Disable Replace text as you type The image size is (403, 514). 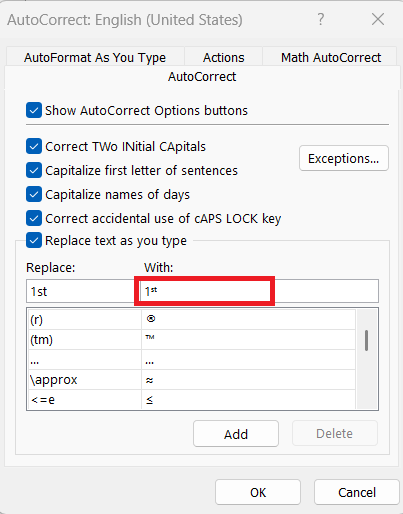(34, 240)
